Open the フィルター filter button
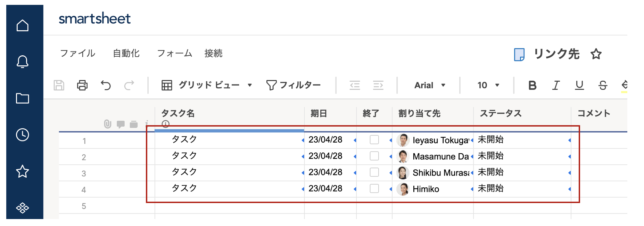Screen dimensions: 644x226 tap(294, 85)
